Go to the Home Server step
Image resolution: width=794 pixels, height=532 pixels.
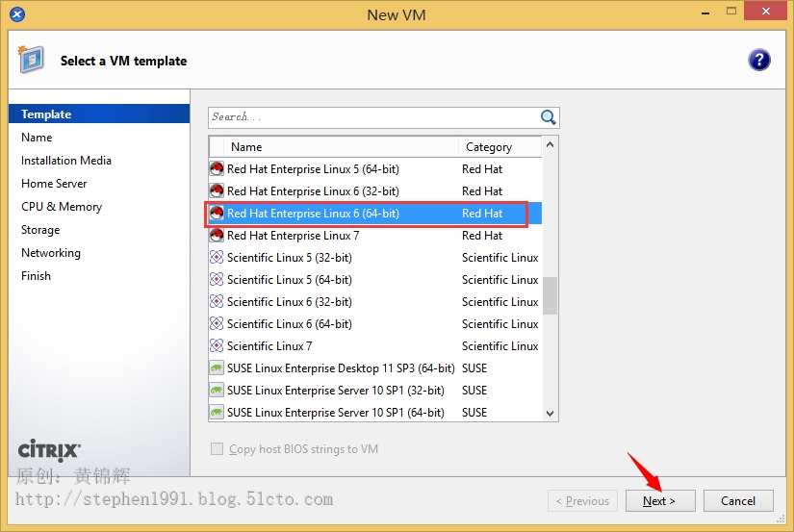[x=54, y=183]
